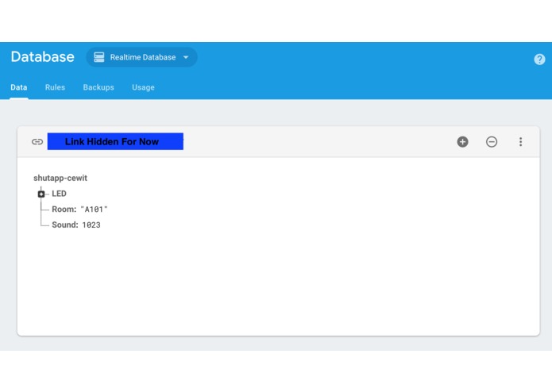This screenshot has width=552, height=392.
Task: Edit the Sound value 1023
Action: click(91, 225)
